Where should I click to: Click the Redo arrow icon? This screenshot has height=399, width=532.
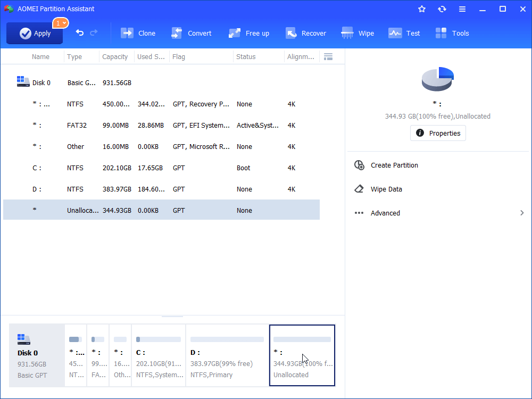94,32
